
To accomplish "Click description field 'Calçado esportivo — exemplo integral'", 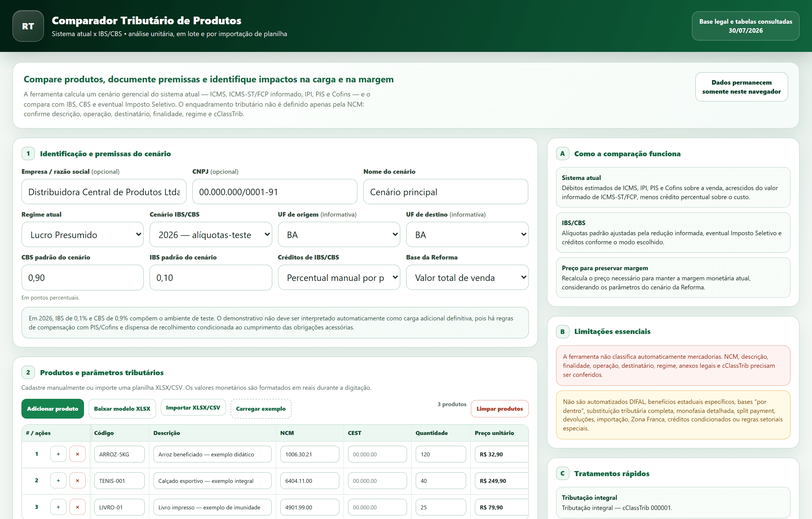I will [x=212, y=481].
